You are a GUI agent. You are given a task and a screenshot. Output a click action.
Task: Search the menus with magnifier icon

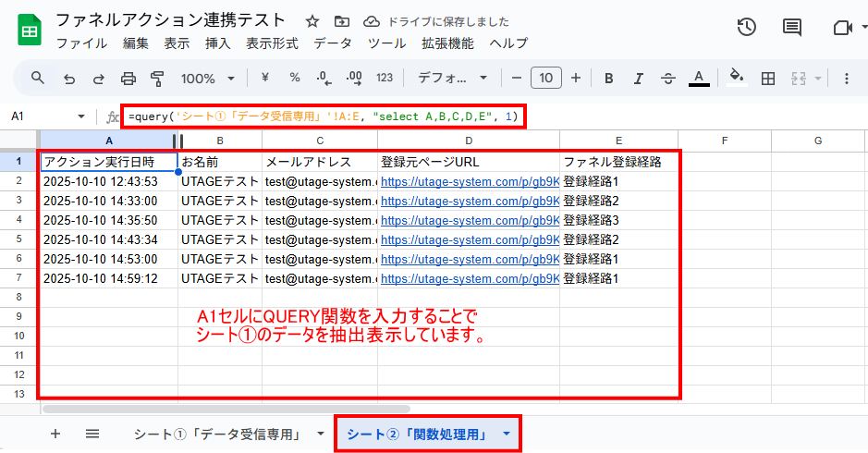tap(38, 79)
